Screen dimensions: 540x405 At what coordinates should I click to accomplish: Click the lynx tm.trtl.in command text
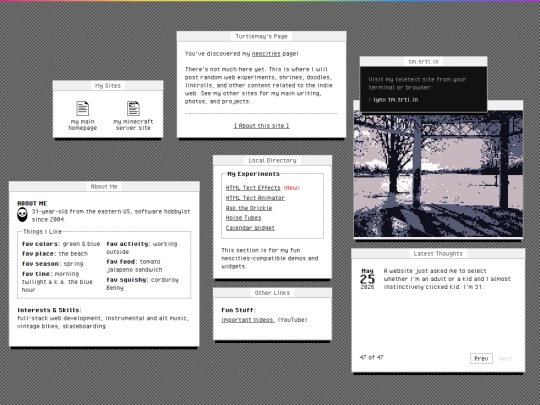(396, 100)
